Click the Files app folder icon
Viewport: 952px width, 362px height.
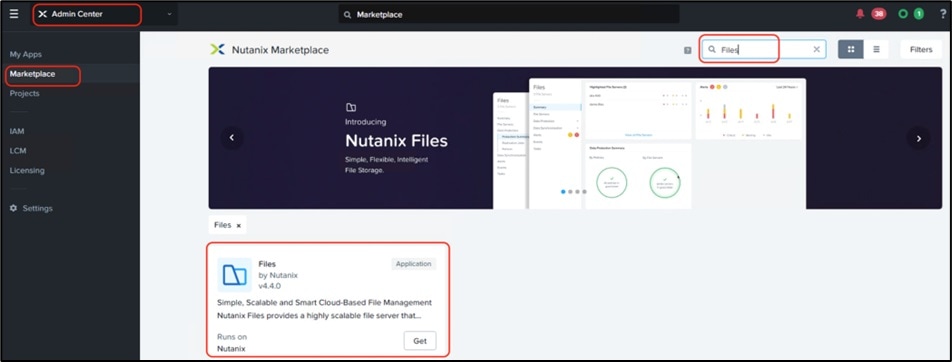coord(234,275)
